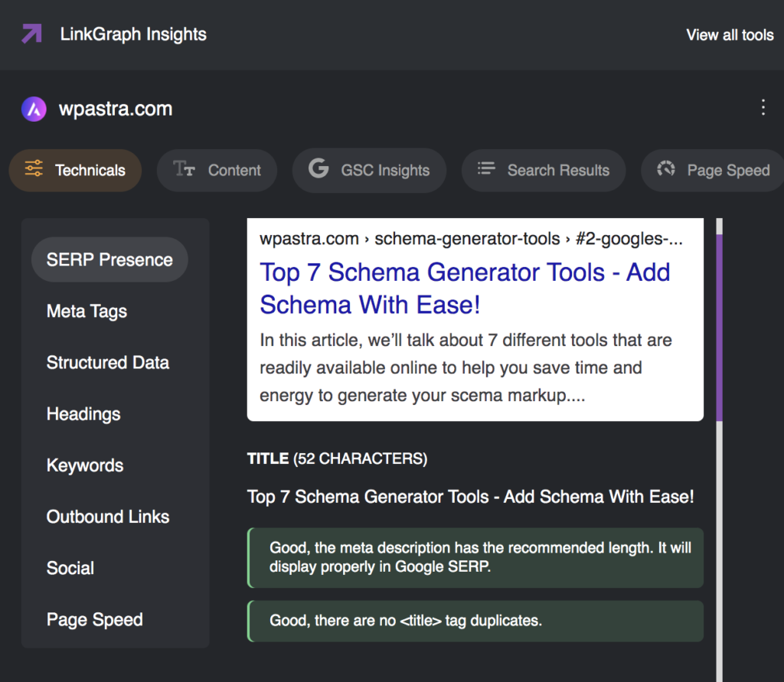Select Meta Tags in the sidebar
Screen dimensions: 784x682
click(87, 311)
